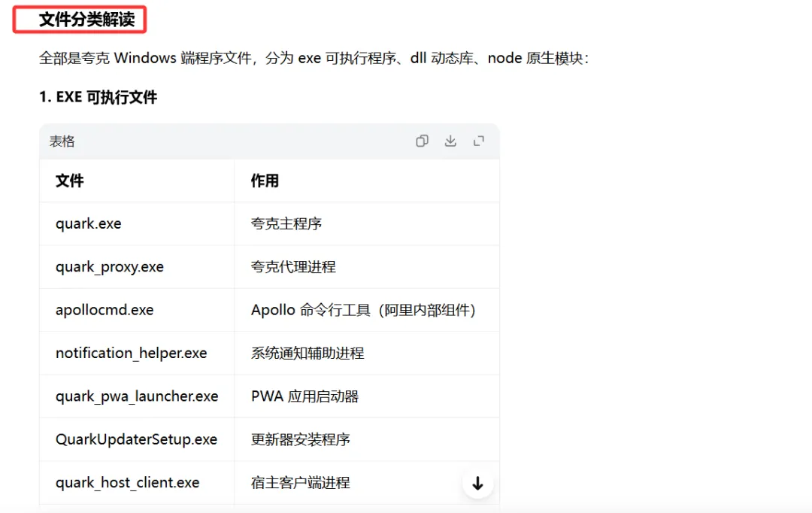Click the 全部是夸克 Windows 端程序文件 paragraph
This screenshot has height=513, width=812.
coord(314,58)
